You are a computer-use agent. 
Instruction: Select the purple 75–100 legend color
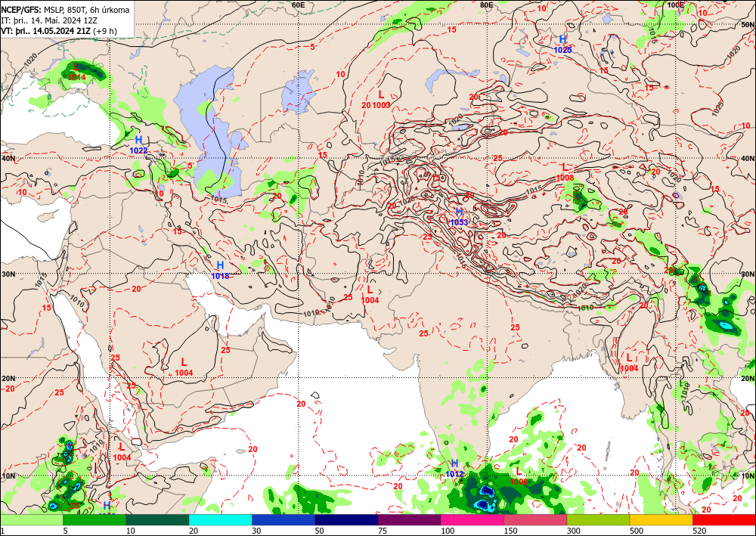tap(409, 519)
